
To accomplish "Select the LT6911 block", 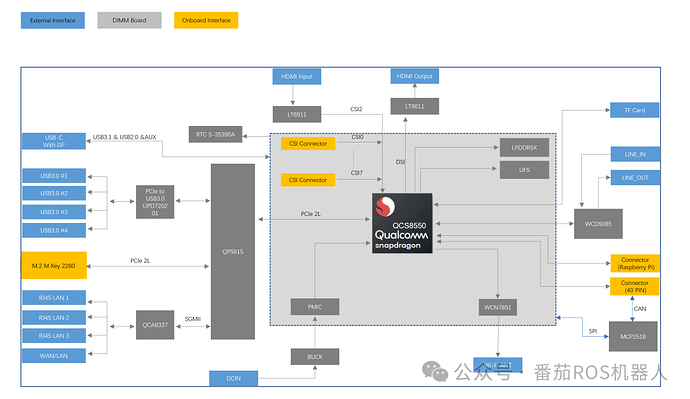I will [297, 114].
